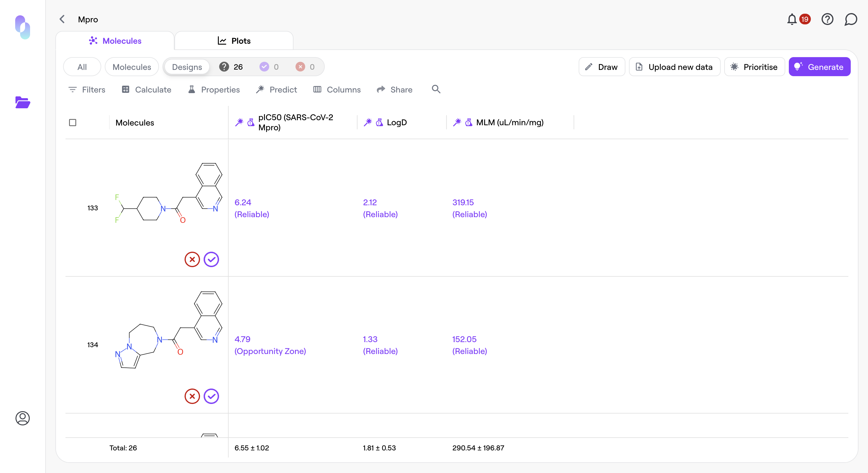
Task: Filter designs by undecided 26 status
Action: [231, 67]
